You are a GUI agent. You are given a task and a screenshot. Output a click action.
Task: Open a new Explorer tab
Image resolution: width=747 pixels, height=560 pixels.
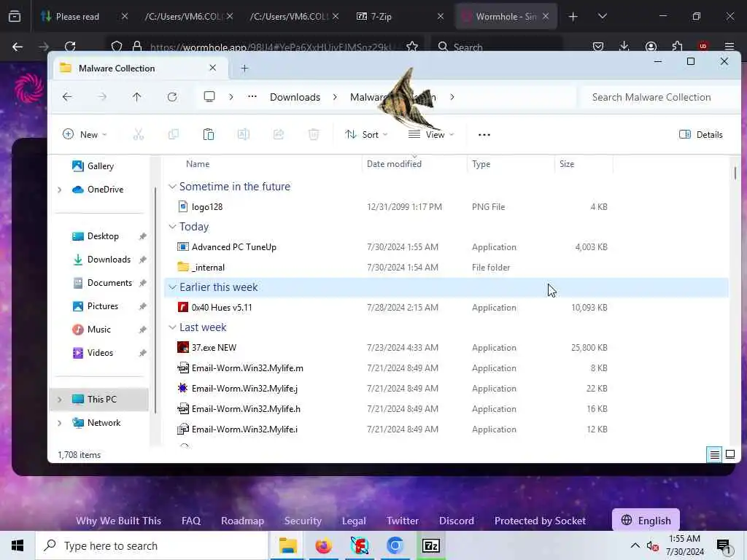pos(244,68)
